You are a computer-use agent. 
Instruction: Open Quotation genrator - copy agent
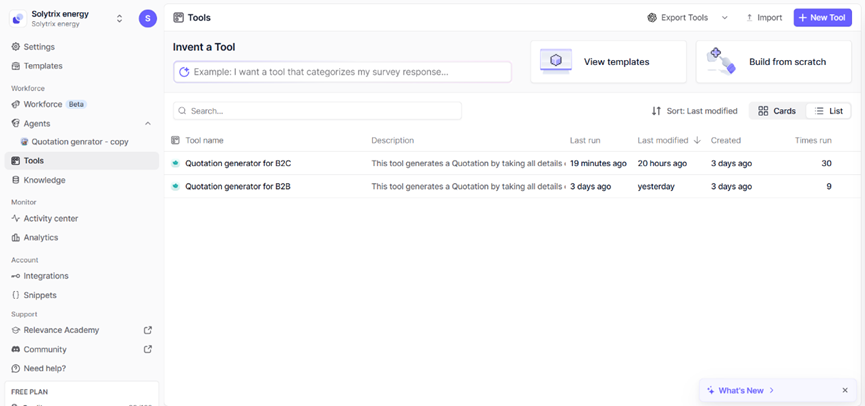coord(80,142)
